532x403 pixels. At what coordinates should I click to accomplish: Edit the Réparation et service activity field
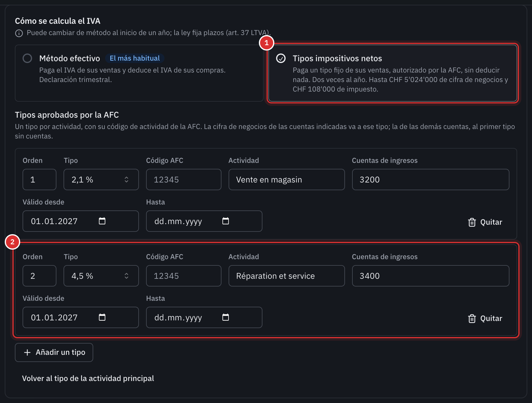tap(286, 276)
